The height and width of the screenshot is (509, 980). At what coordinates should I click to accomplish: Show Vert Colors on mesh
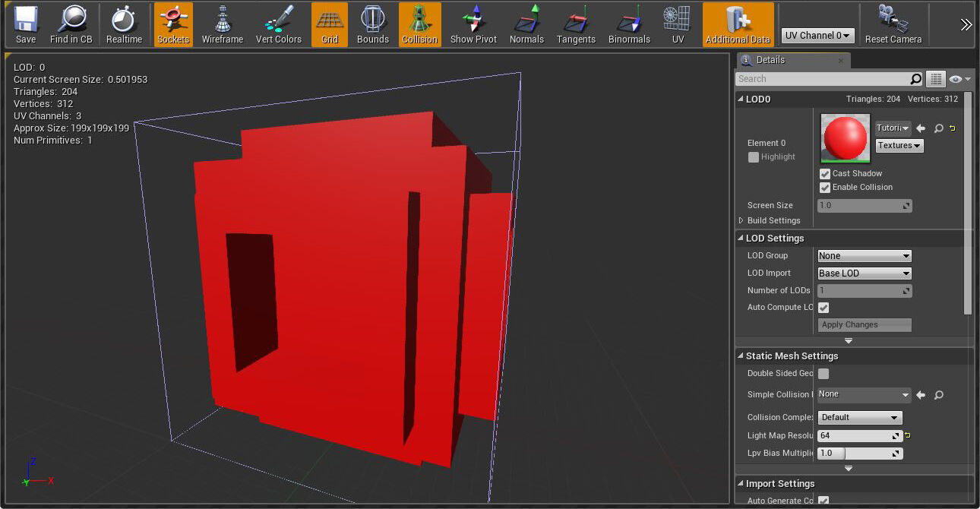coord(278,24)
